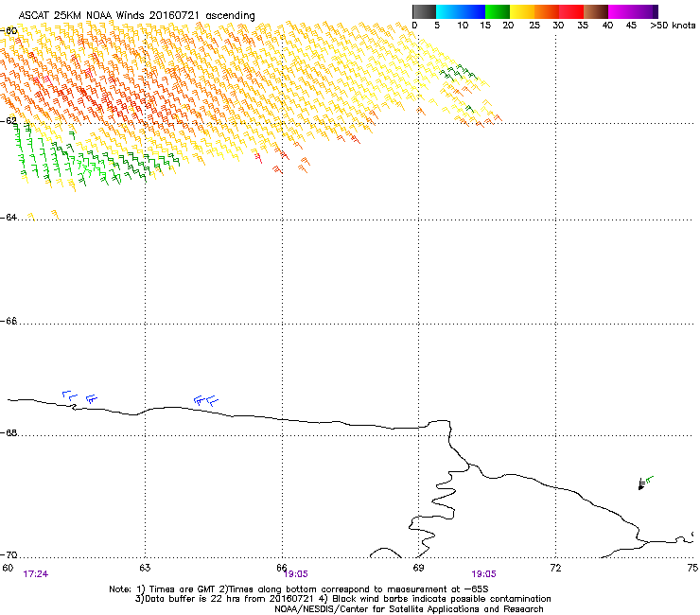The image size is (700, 615).
Task: Click the '69' longitude label
Action: 418,568
